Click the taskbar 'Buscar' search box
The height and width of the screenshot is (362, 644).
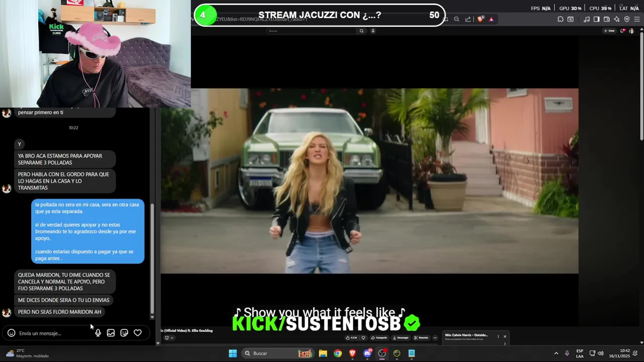click(x=277, y=353)
